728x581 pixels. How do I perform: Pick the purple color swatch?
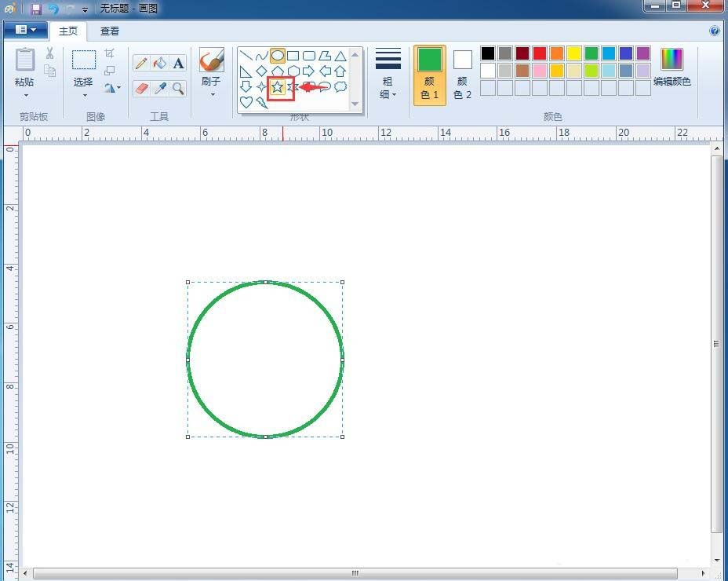tap(643, 53)
